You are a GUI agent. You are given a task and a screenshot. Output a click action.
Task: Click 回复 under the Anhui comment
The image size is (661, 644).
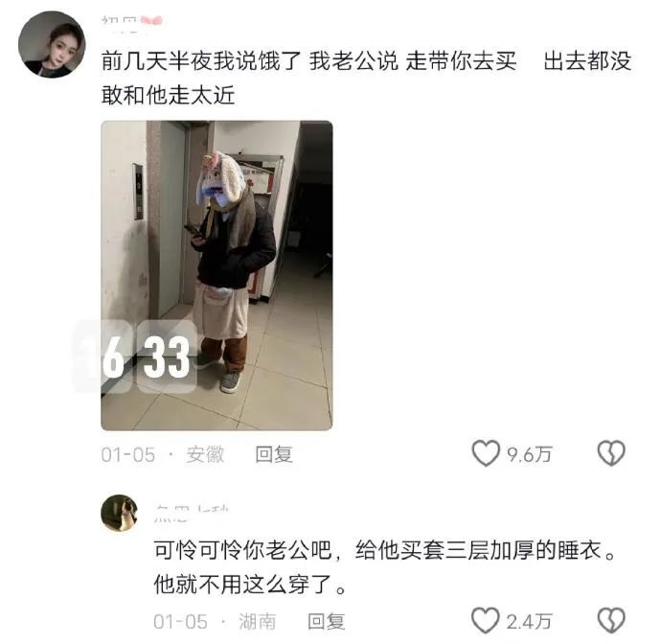(x=274, y=454)
